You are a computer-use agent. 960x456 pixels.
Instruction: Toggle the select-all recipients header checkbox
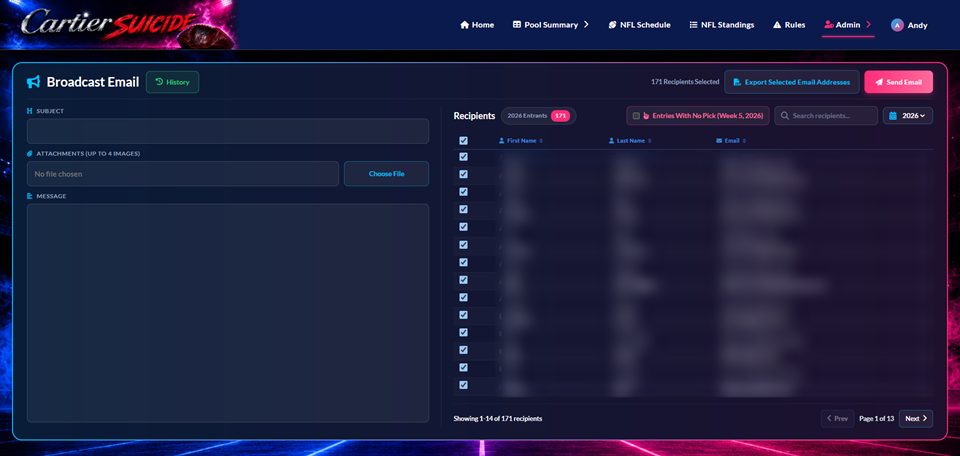[x=463, y=141]
